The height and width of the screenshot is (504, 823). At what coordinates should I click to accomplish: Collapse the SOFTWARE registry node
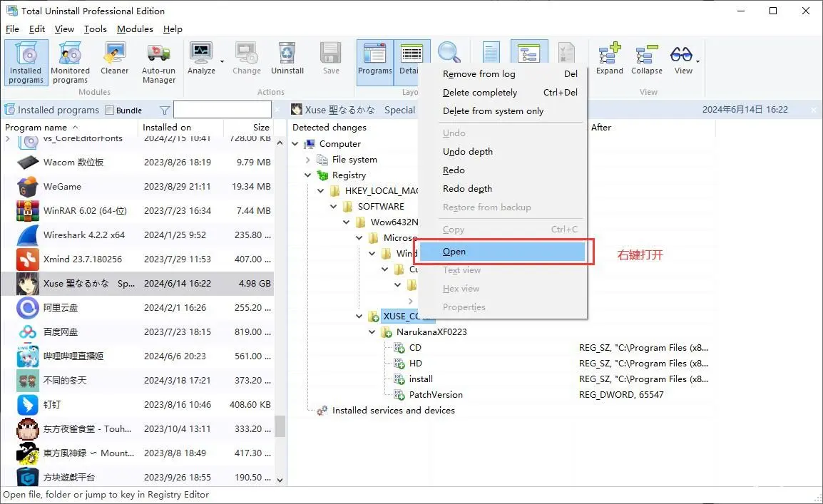(334, 207)
